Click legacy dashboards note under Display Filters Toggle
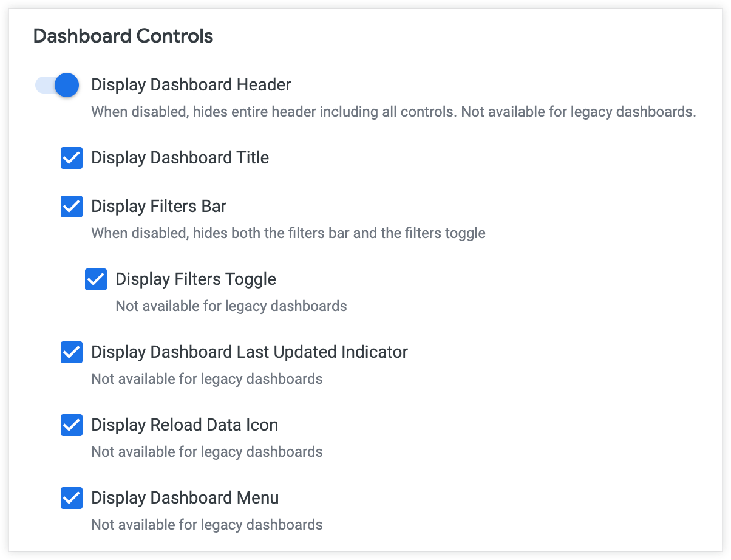 point(231,306)
